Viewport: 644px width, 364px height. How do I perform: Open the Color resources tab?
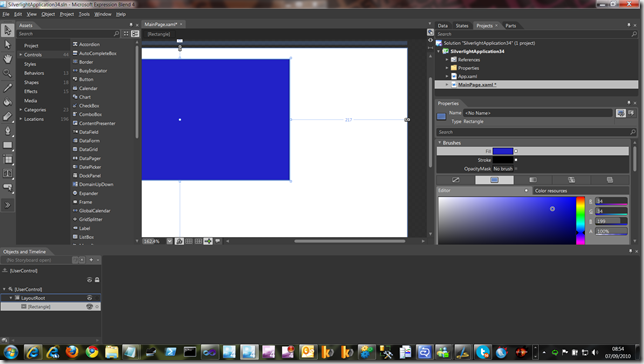click(x=551, y=191)
